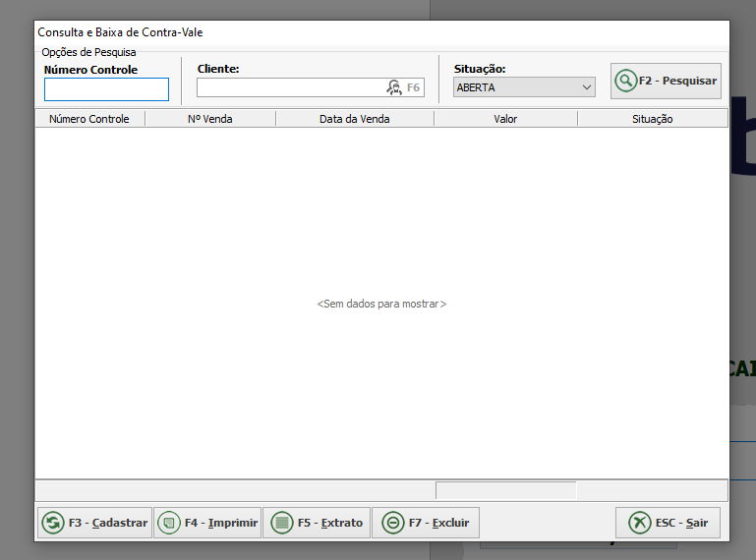This screenshot has width=756, height=560.
Task: Click the Data da Venda column header
Action: (x=354, y=119)
